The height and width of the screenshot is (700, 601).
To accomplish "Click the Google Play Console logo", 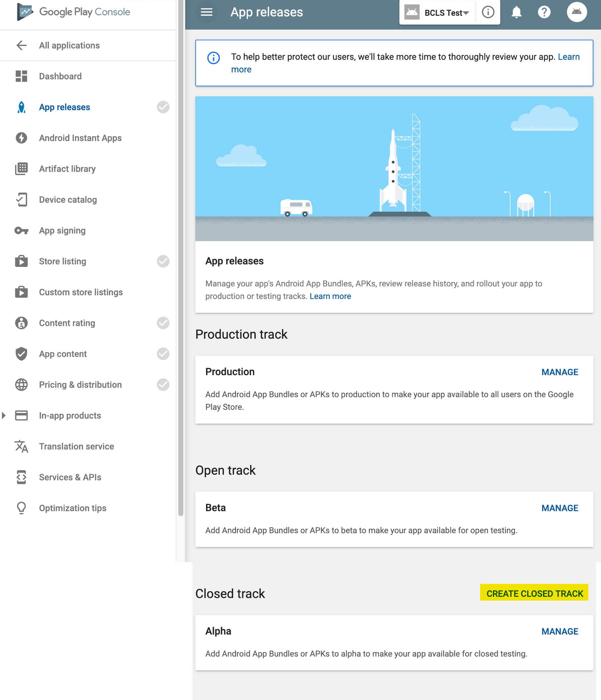I will tap(73, 12).
